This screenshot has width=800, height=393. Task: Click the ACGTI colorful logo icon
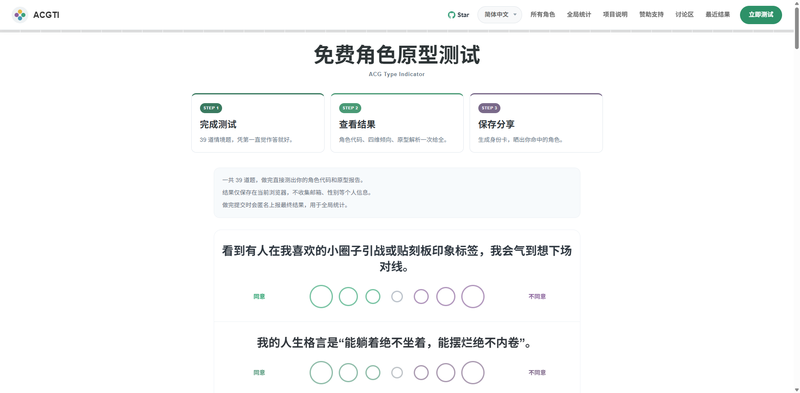20,15
